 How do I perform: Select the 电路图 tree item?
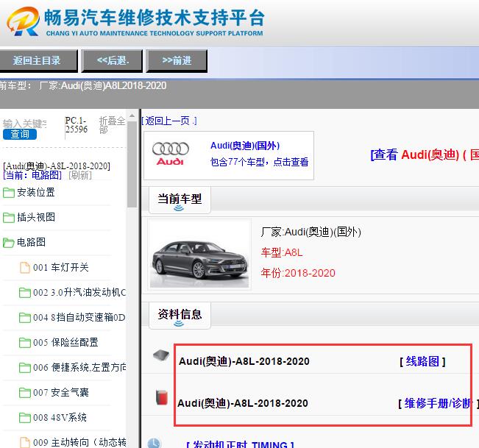[x=31, y=243]
